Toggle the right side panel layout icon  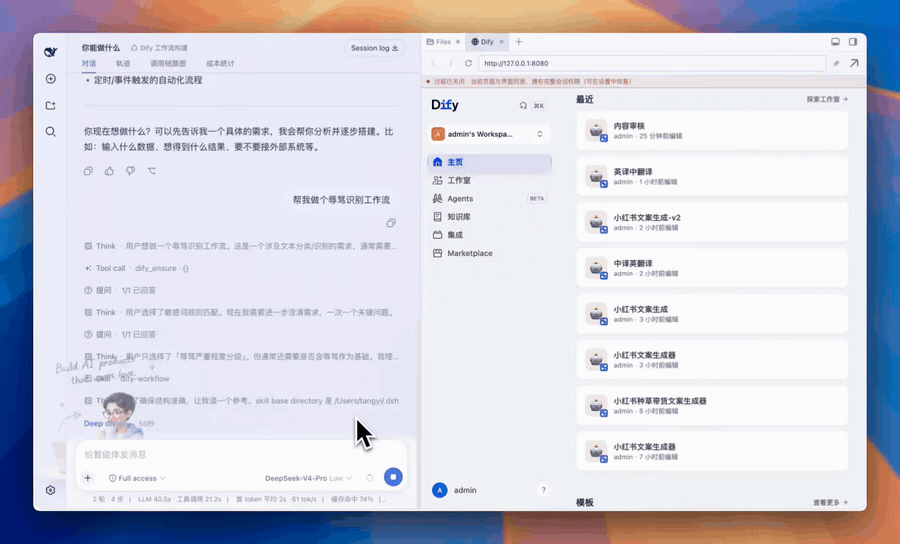[x=853, y=42]
